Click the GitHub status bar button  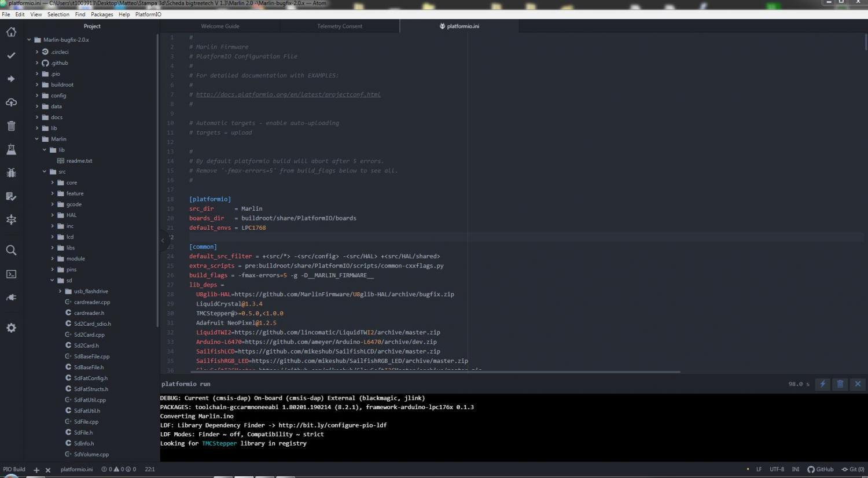821,469
